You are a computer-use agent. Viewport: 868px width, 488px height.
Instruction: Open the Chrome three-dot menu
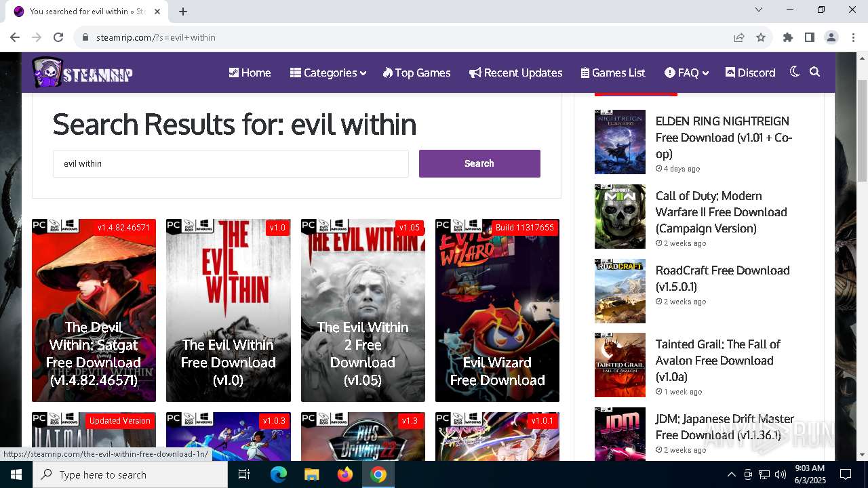pos(853,37)
